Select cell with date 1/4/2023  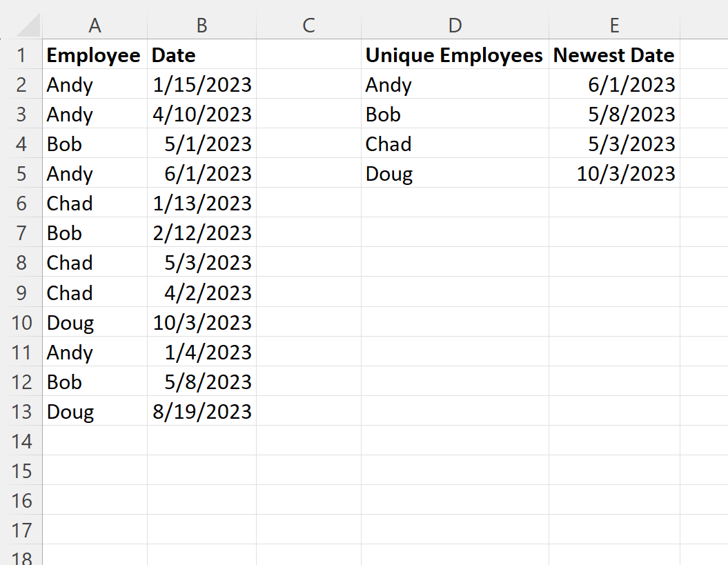[x=201, y=352]
